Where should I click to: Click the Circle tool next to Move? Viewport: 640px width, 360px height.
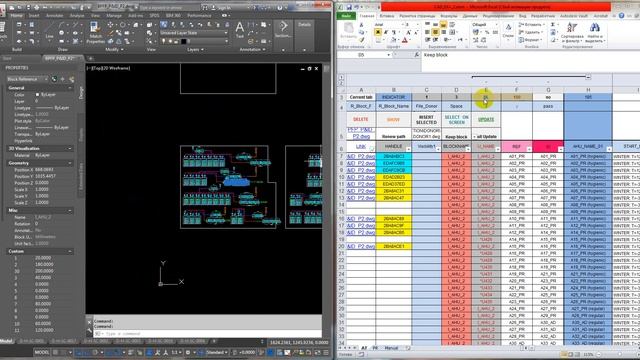pos(122,25)
